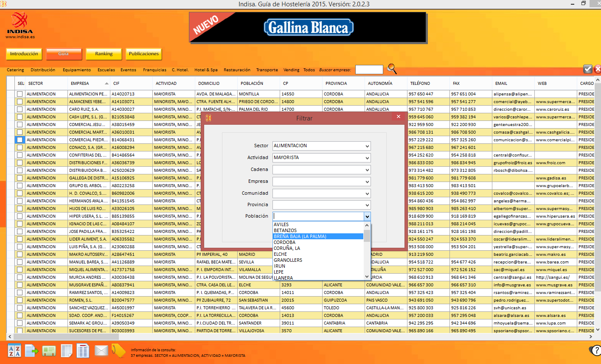Open the Catering category
Viewport: 601px width, 364px height.
point(15,70)
